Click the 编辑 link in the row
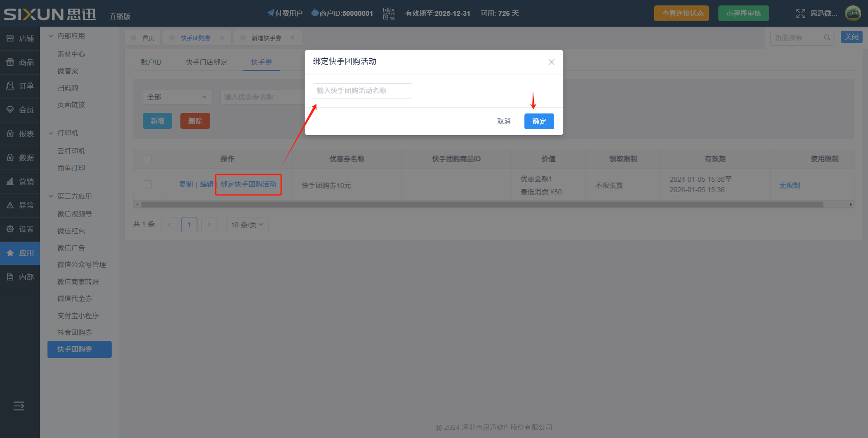The height and width of the screenshot is (438, 868). (x=207, y=184)
